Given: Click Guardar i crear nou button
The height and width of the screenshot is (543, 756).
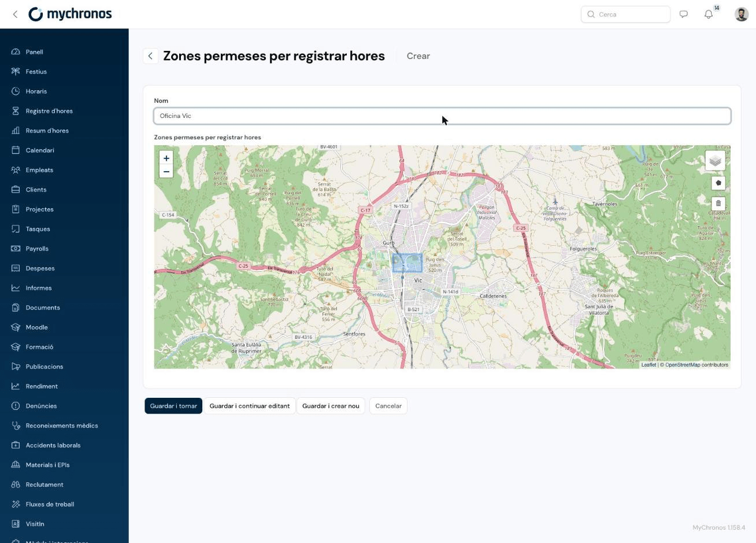Looking at the screenshot, I should pyautogui.click(x=331, y=406).
